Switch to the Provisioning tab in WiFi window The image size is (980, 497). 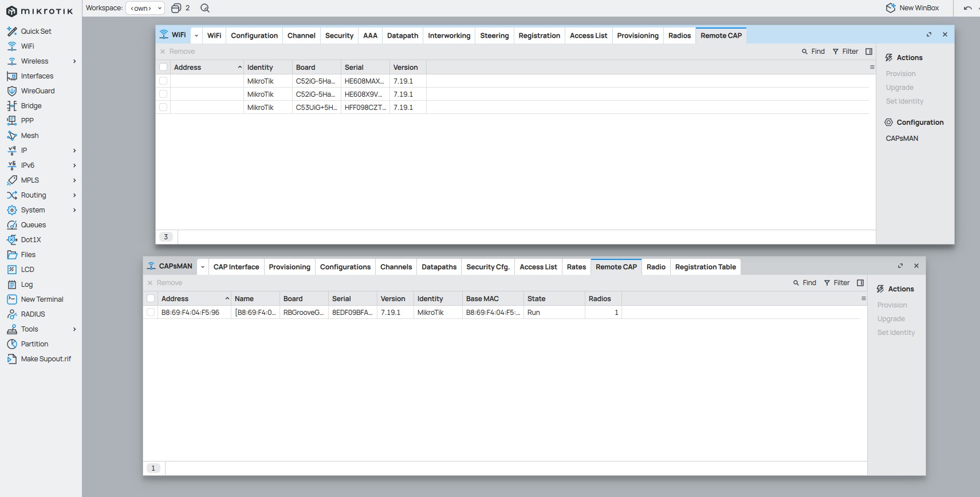[637, 35]
